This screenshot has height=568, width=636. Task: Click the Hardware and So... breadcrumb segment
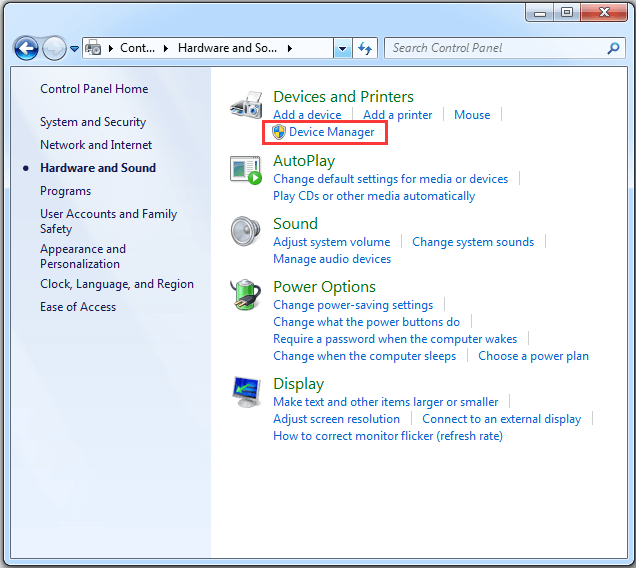coord(228,48)
